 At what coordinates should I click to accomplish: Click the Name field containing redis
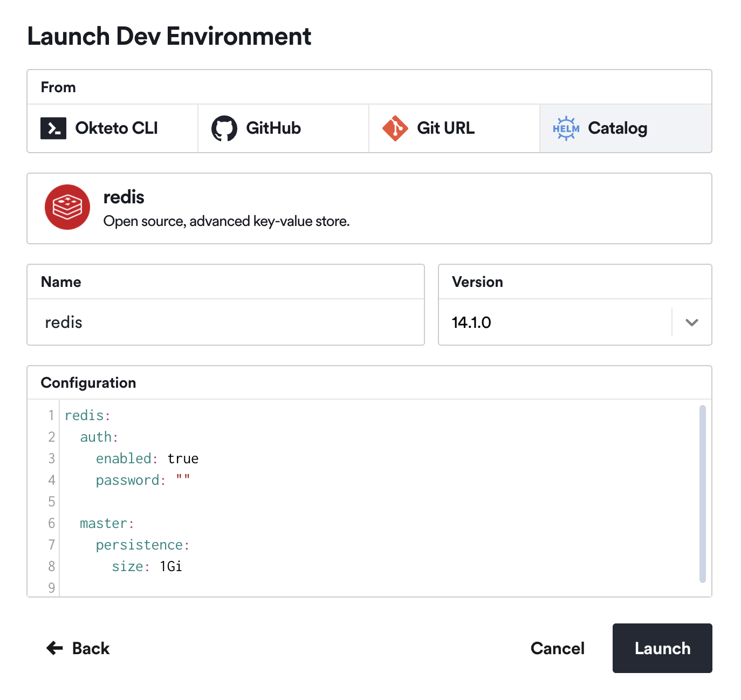pos(226,322)
